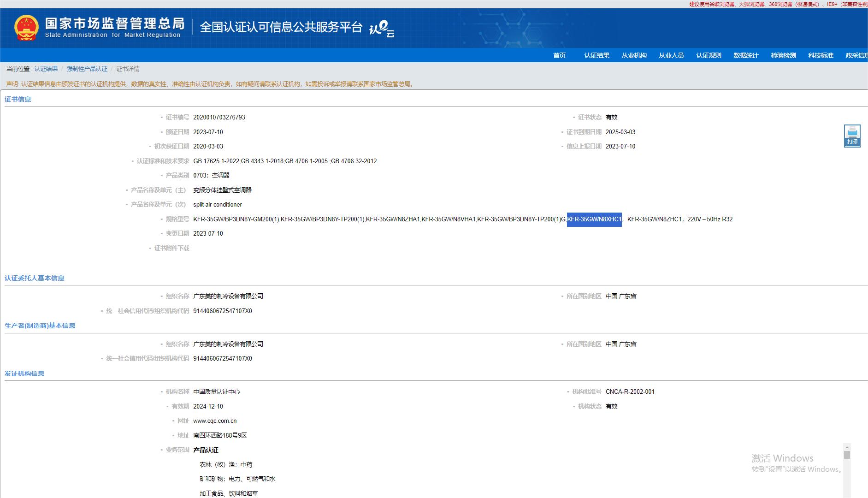Click product name 变频分体挂壁式空调器
This screenshot has height=498, width=868.
pos(223,190)
